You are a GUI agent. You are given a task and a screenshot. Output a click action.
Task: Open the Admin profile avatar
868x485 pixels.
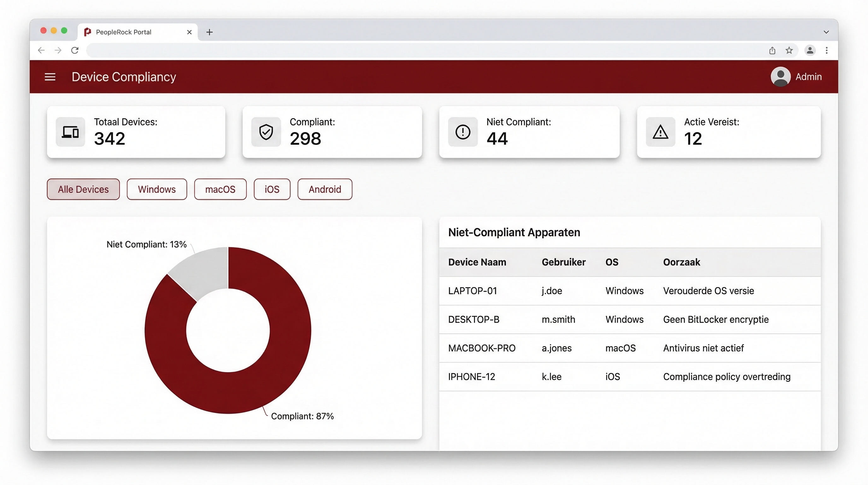tap(780, 76)
